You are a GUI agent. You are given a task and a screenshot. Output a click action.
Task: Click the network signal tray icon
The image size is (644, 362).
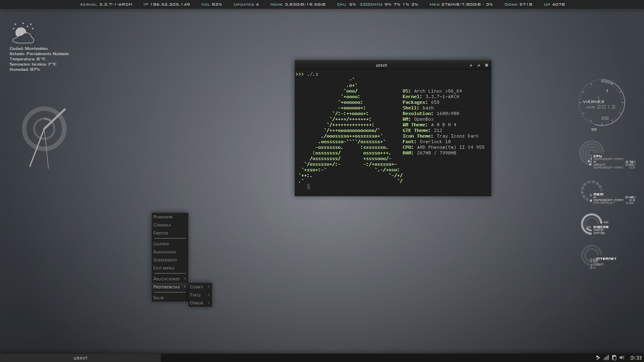click(x=606, y=358)
